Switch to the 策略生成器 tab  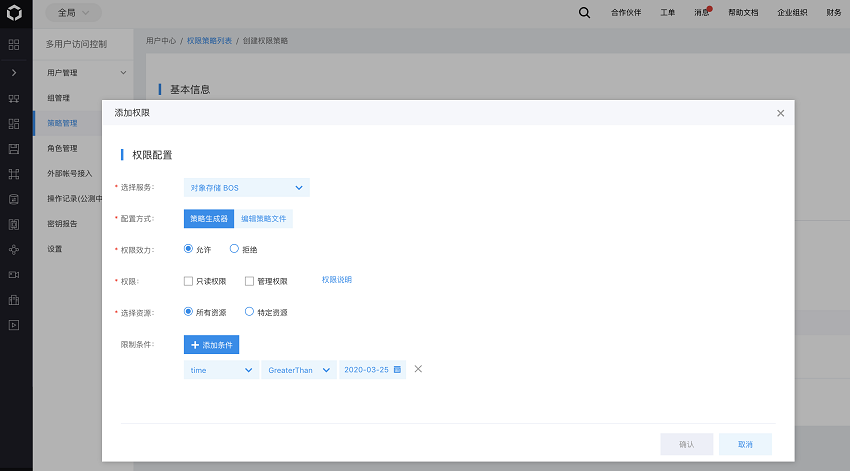pos(209,218)
